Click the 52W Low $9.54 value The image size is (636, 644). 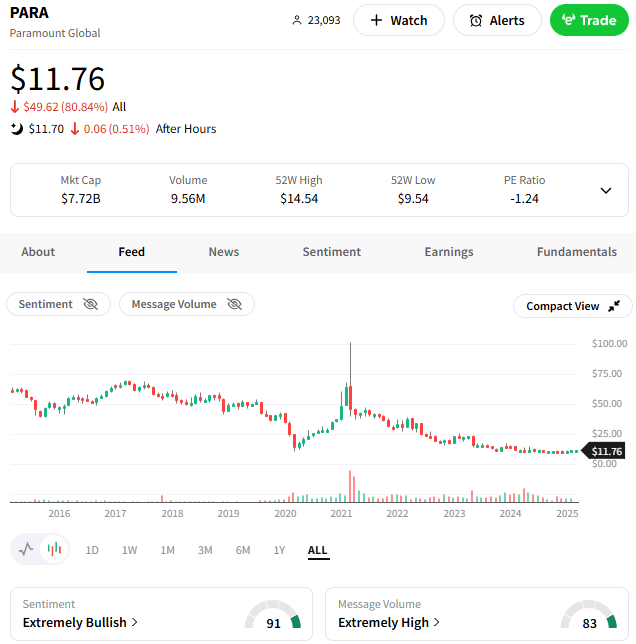413,199
